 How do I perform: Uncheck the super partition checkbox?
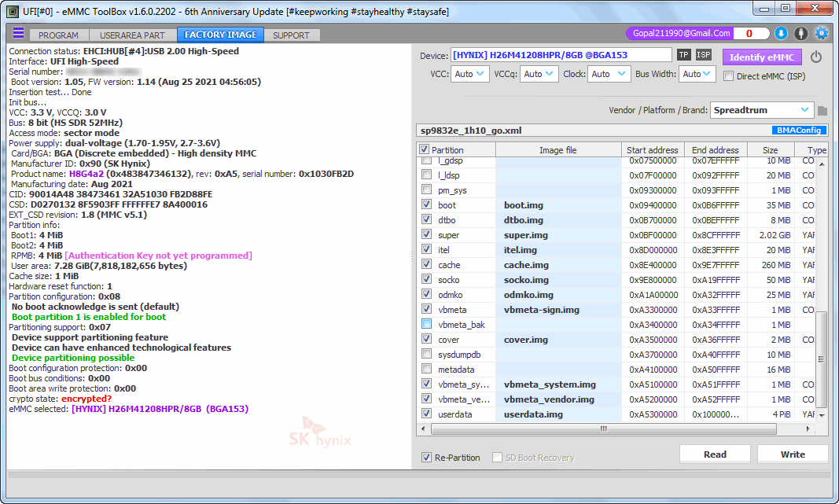click(x=426, y=235)
